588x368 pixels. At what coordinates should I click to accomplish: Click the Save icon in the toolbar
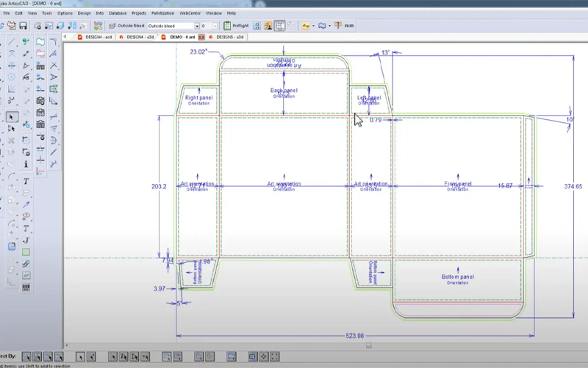tap(24, 26)
